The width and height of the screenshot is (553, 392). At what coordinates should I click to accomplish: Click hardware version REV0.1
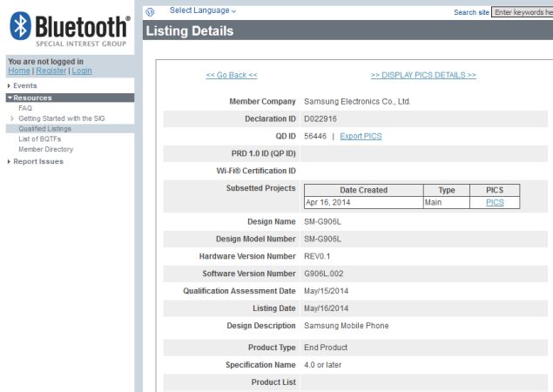pyautogui.click(x=317, y=256)
